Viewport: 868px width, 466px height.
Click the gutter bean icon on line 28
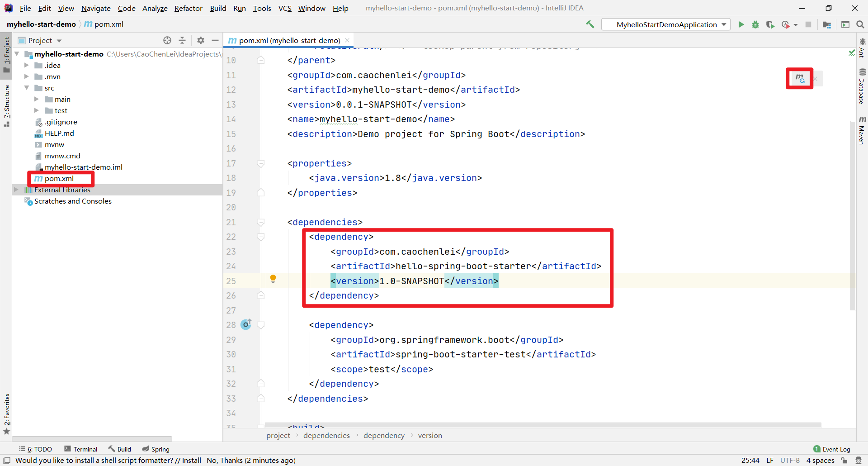[x=246, y=324]
